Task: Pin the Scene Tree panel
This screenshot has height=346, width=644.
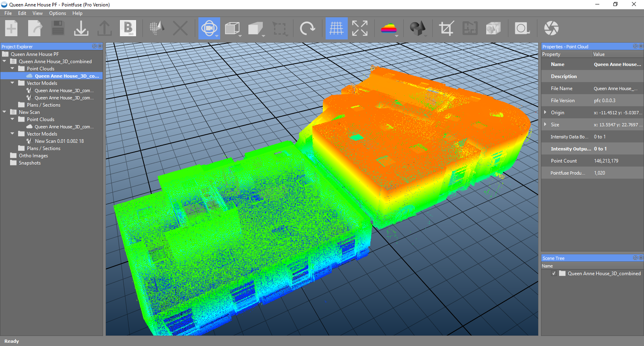Action: (636, 258)
